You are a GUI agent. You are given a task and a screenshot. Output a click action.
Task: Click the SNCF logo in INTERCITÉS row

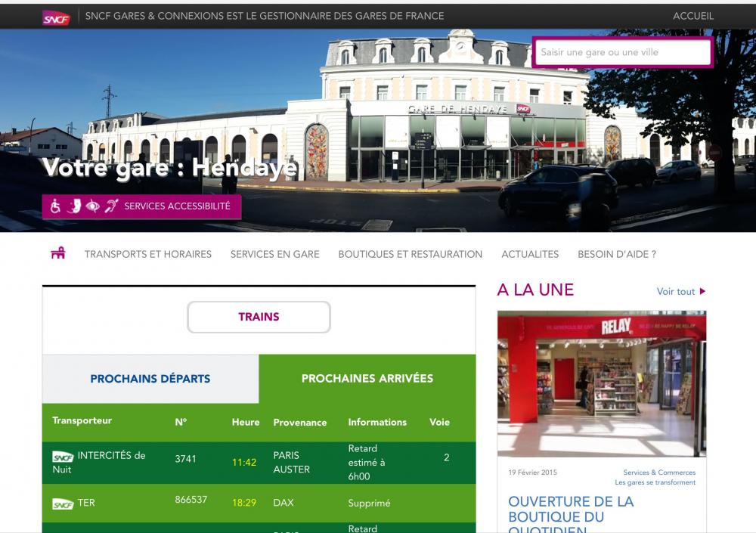pyautogui.click(x=63, y=457)
